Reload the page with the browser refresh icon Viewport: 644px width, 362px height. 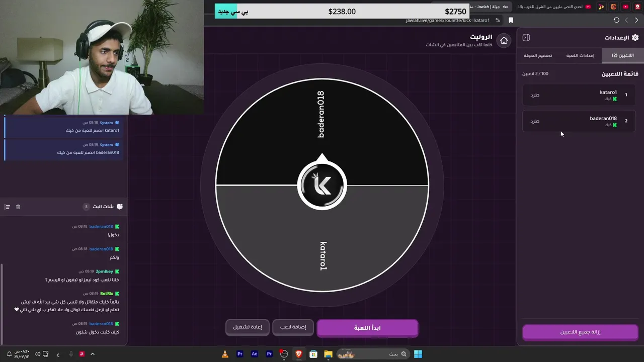616,20
